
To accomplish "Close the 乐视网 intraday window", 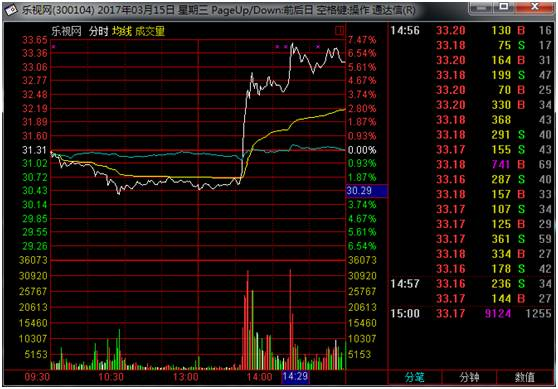I will pos(535,6).
